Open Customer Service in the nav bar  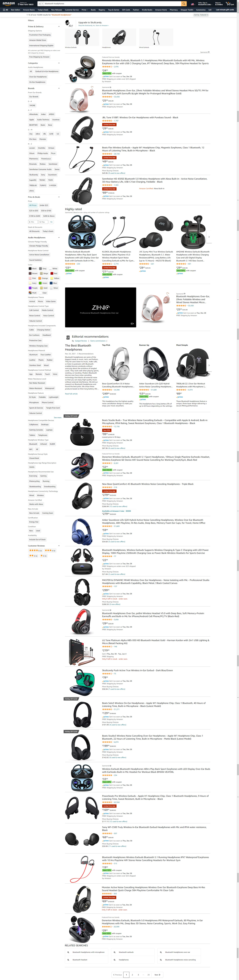[72, 10]
